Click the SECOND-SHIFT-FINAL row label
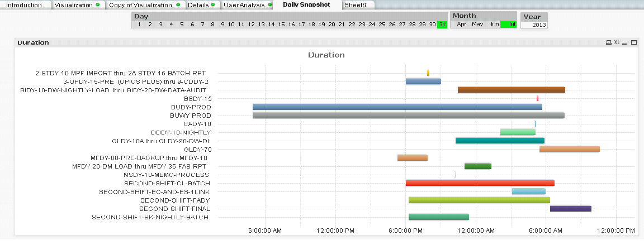 pos(174,209)
